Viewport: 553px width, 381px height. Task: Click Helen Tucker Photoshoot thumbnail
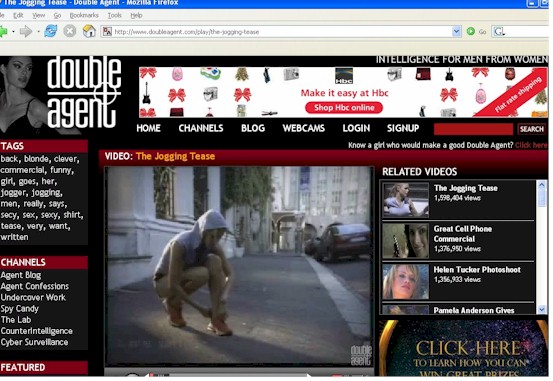coord(406,282)
